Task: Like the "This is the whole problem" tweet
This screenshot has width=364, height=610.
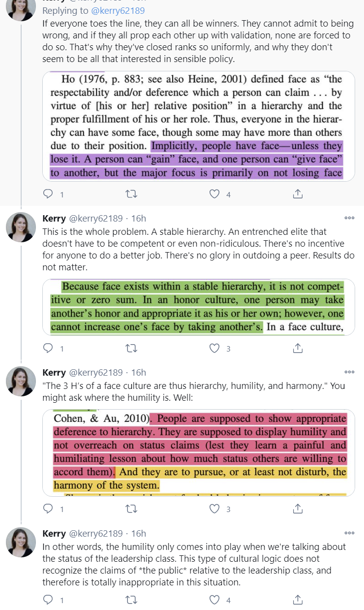Action: [214, 348]
